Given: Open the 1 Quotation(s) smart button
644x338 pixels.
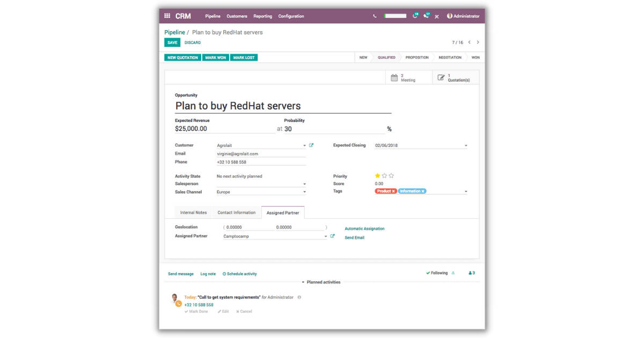Looking at the screenshot, I should click(x=453, y=77).
